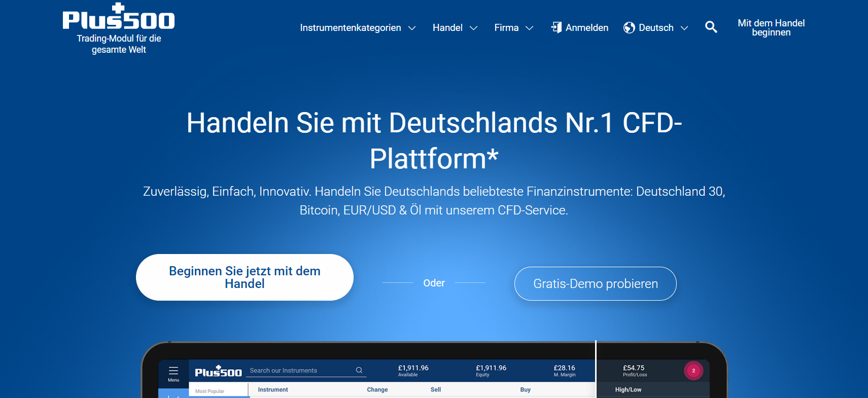The width and height of the screenshot is (868, 398).
Task: Click the High/Low column header
Action: tap(629, 390)
